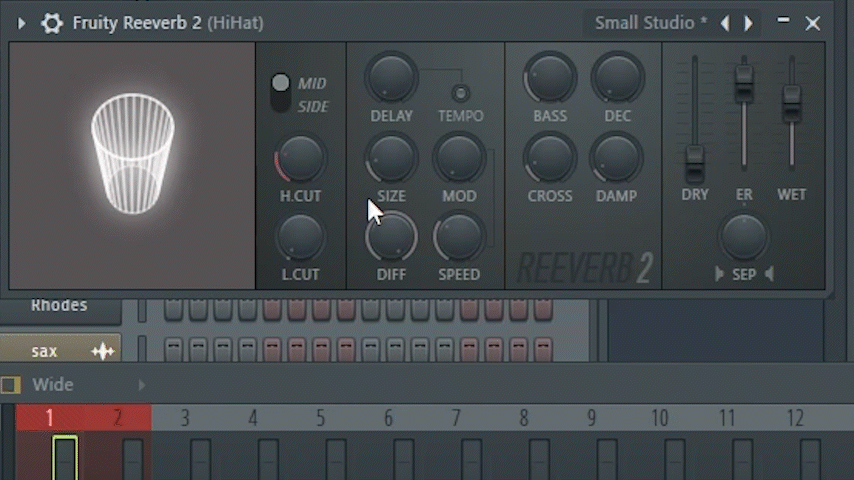This screenshot has width=854, height=480.
Task: Open the plugin gear settings icon
Action: pyautogui.click(x=52, y=23)
